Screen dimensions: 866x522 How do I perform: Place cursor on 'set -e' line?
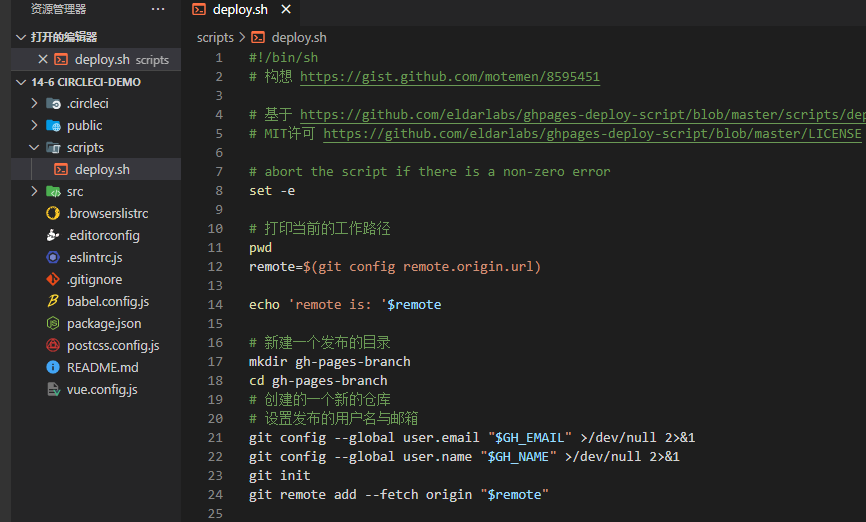(x=272, y=191)
